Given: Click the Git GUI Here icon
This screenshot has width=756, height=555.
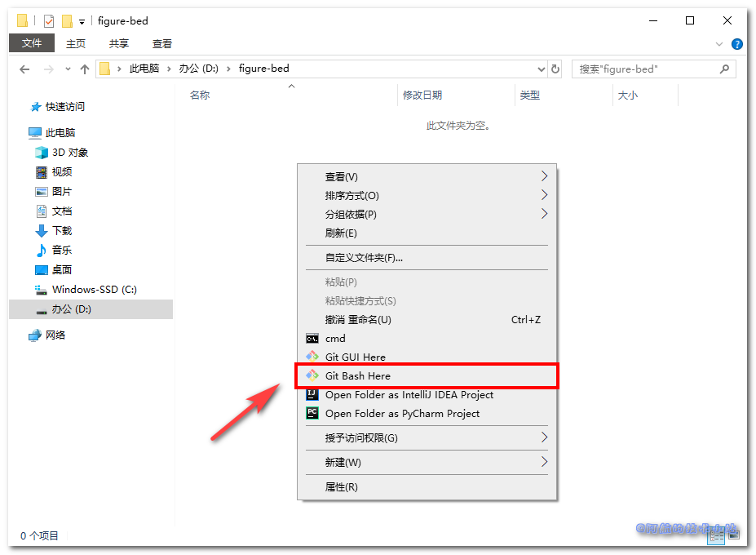Looking at the screenshot, I should (312, 357).
